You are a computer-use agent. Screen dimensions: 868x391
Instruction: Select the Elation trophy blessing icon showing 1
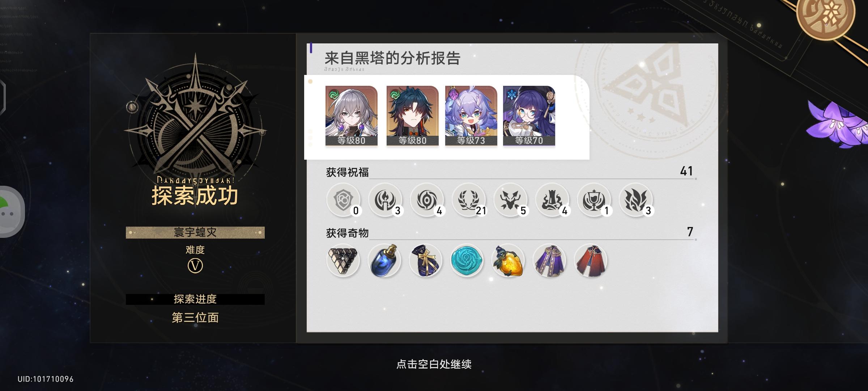[x=594, y=200]
